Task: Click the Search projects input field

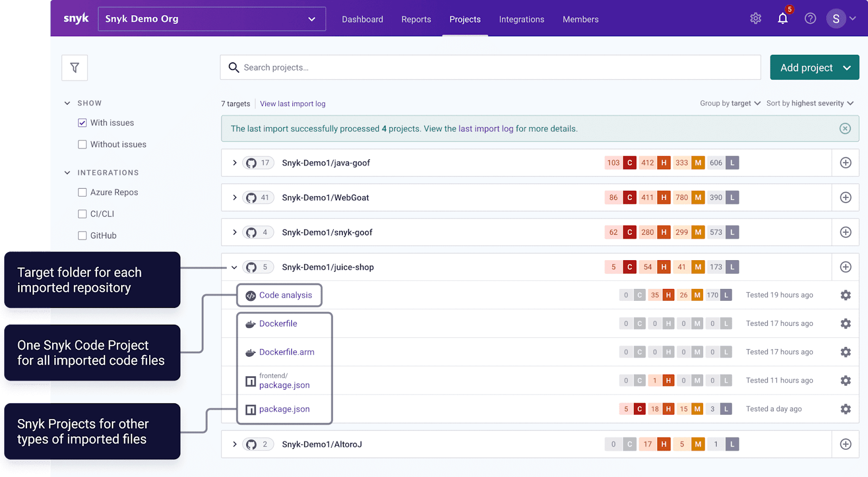Action: (x=490, y=67)
